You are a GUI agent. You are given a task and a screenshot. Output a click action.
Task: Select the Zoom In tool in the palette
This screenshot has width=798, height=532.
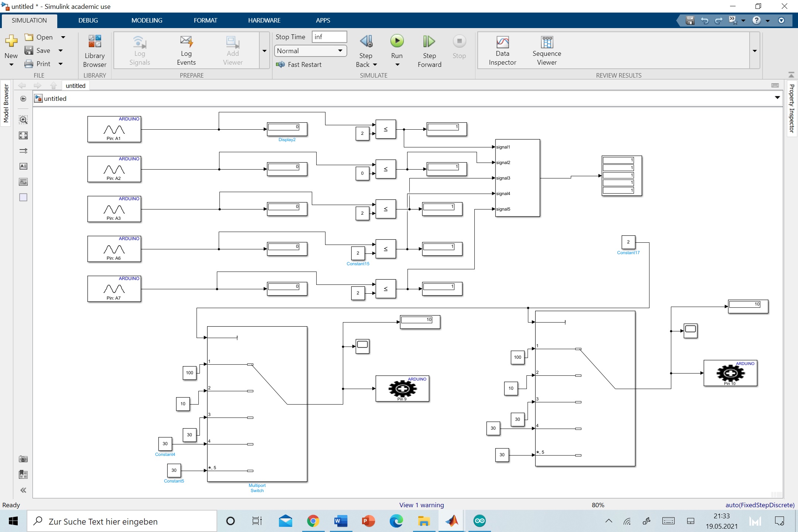pyautogui.click(x=23, y=120)
